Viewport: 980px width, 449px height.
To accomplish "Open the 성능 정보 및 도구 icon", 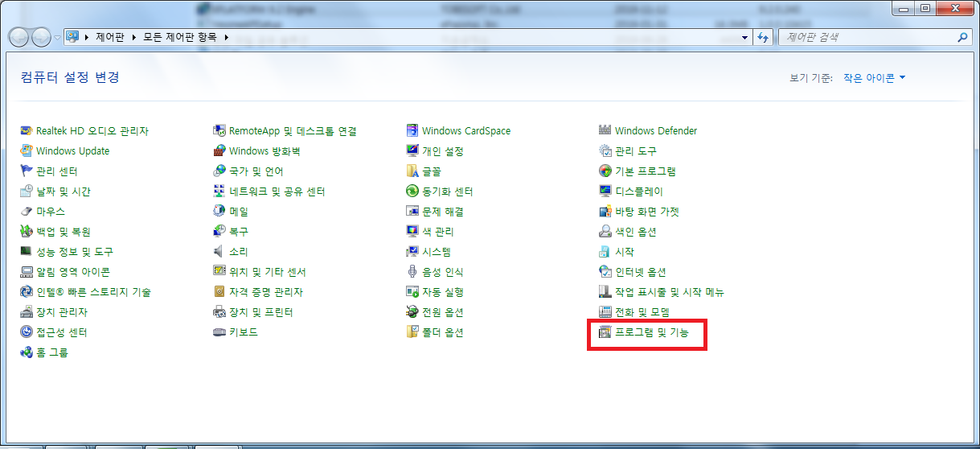I will (x=27, y=251).
